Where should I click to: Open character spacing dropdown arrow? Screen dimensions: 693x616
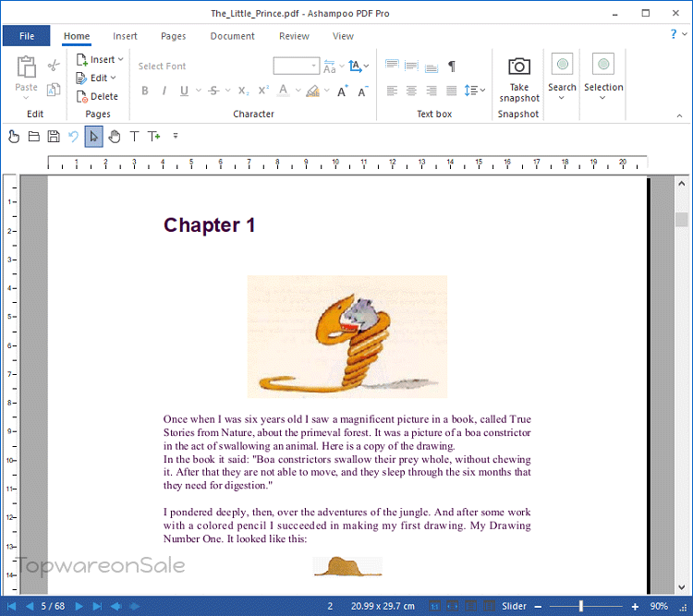click(342, 66)
